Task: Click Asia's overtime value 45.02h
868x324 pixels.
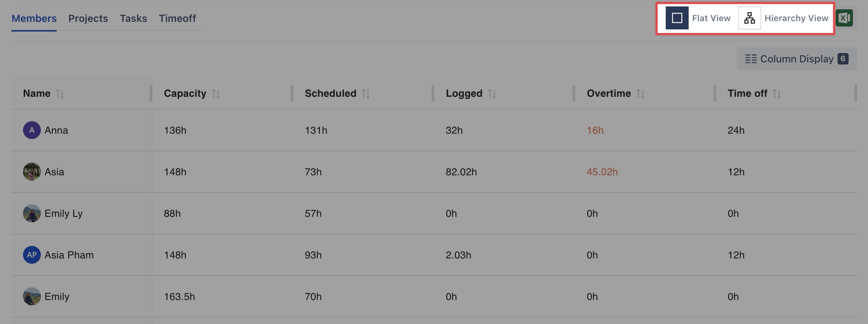Action: point(602,172)
